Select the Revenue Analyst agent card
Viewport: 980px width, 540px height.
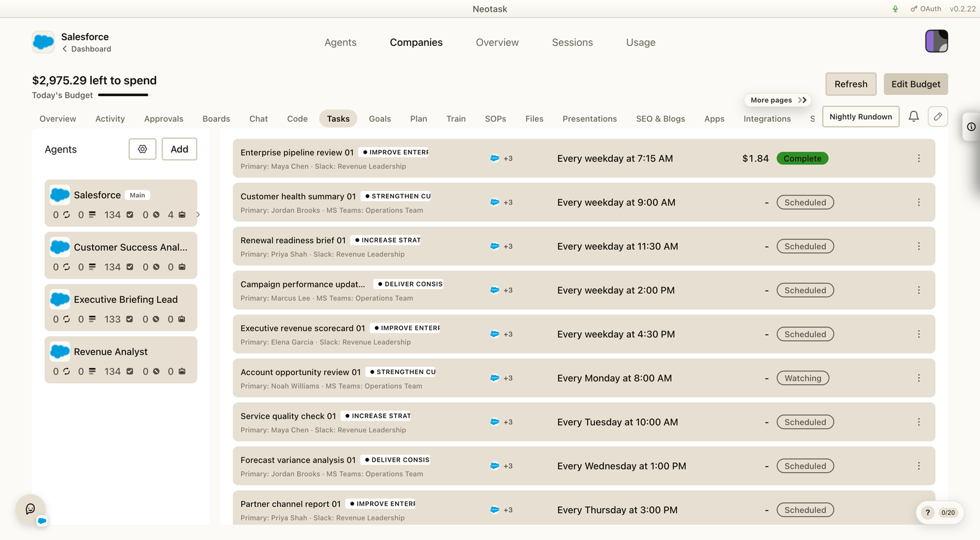pos(121,359)
